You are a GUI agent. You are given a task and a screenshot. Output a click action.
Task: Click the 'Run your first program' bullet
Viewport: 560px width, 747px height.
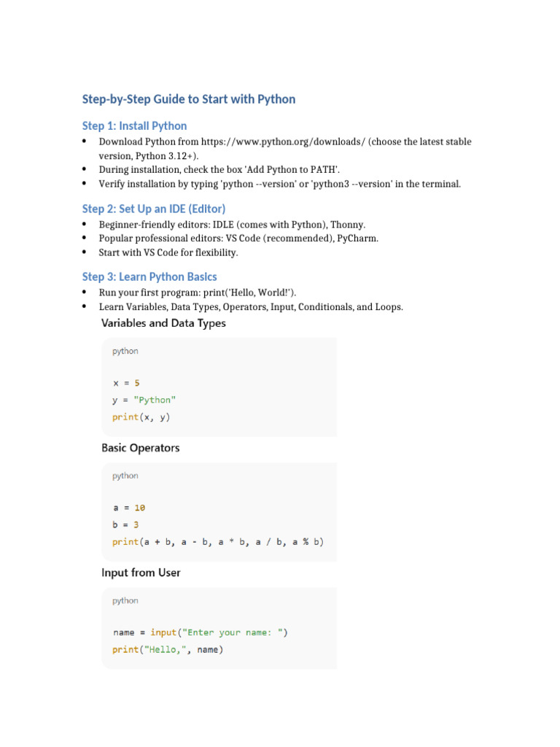[x=198, y=293]
